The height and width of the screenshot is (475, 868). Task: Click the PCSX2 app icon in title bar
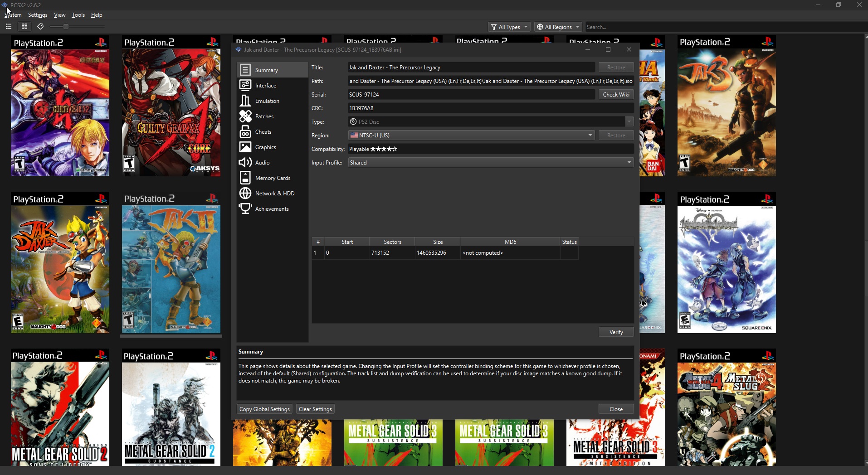pos(5,5)
